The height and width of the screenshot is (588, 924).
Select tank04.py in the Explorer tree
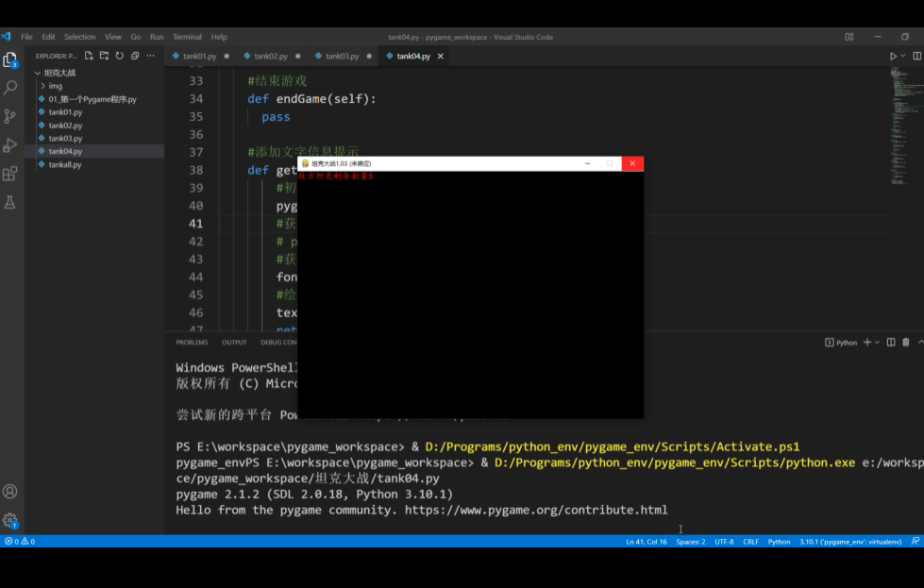(65, 151)
